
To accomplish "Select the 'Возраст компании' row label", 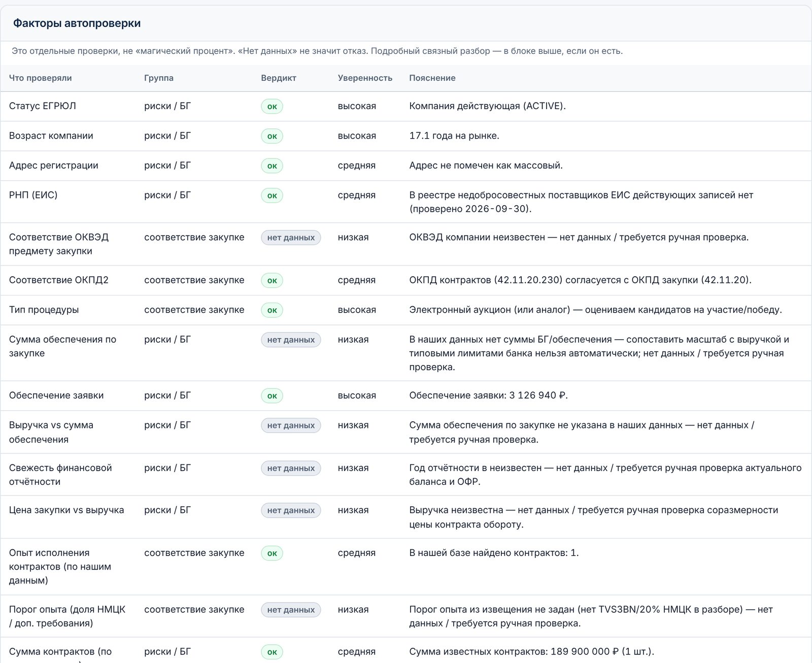I will (x=51, y=136).
